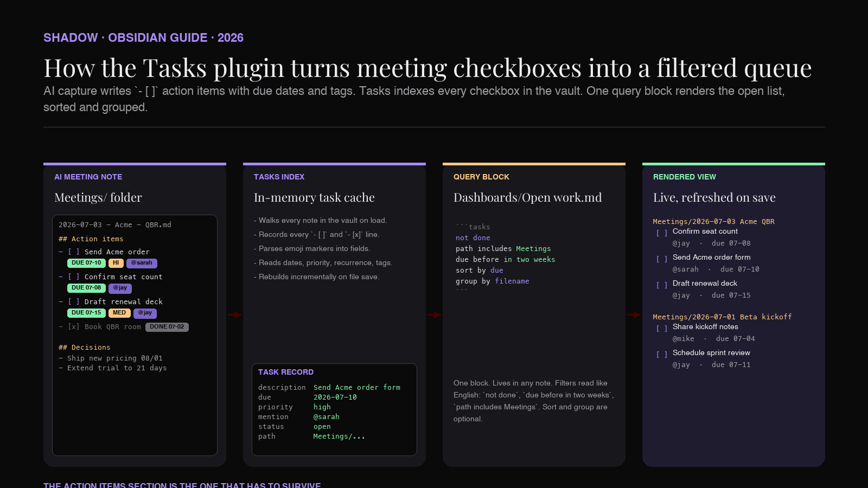Toggle the 'Draft renewal deck' checkbox in meeting note
The width and height of the screenshot is (868, 488).
pos(74,301)
